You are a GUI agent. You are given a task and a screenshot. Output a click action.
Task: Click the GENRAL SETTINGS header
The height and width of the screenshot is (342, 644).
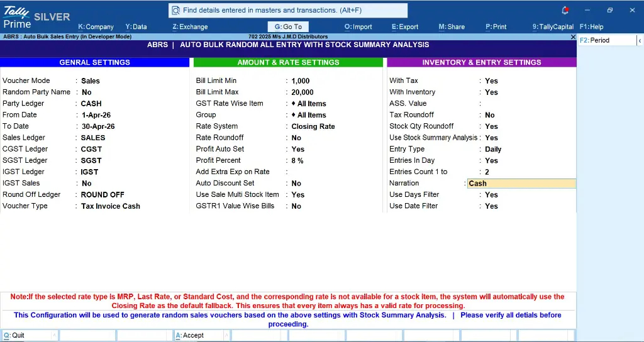click(94, 62)
